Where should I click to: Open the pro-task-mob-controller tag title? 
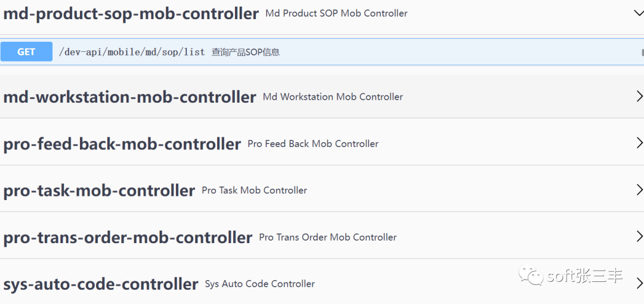[99, 191]
